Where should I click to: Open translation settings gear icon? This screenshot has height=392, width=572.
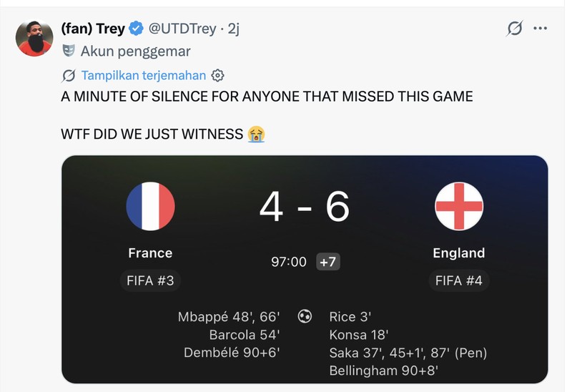pos(218,76)
